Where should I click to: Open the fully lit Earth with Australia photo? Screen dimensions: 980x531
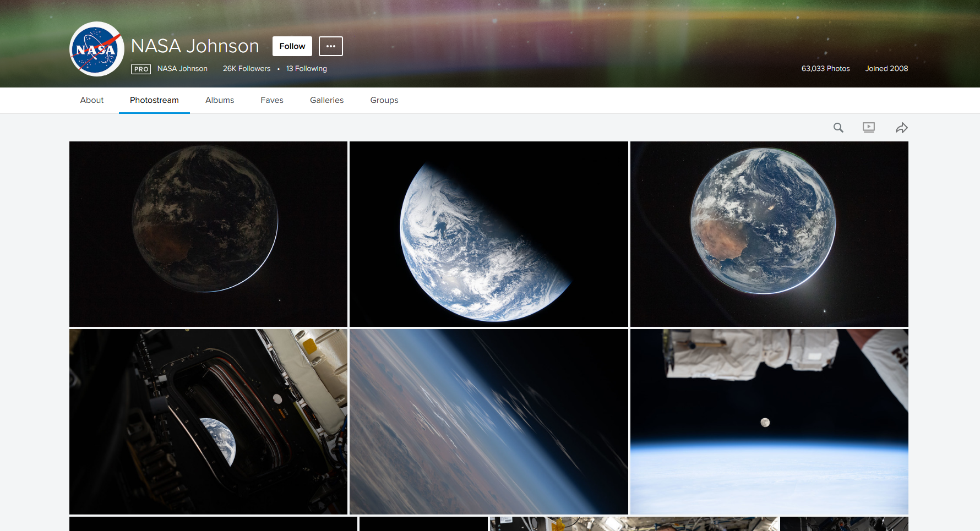[x=769, y=234]
